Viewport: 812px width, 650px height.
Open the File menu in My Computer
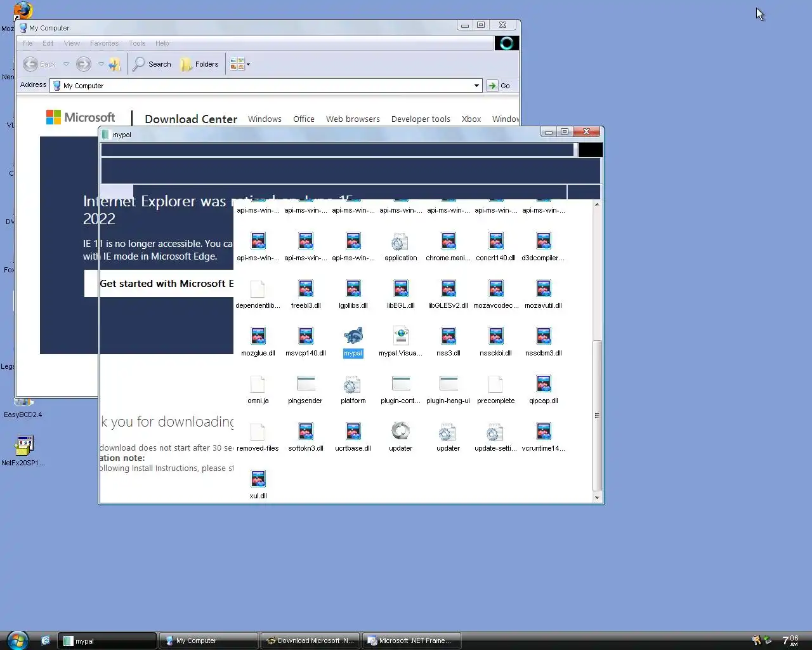click(27, 43)
